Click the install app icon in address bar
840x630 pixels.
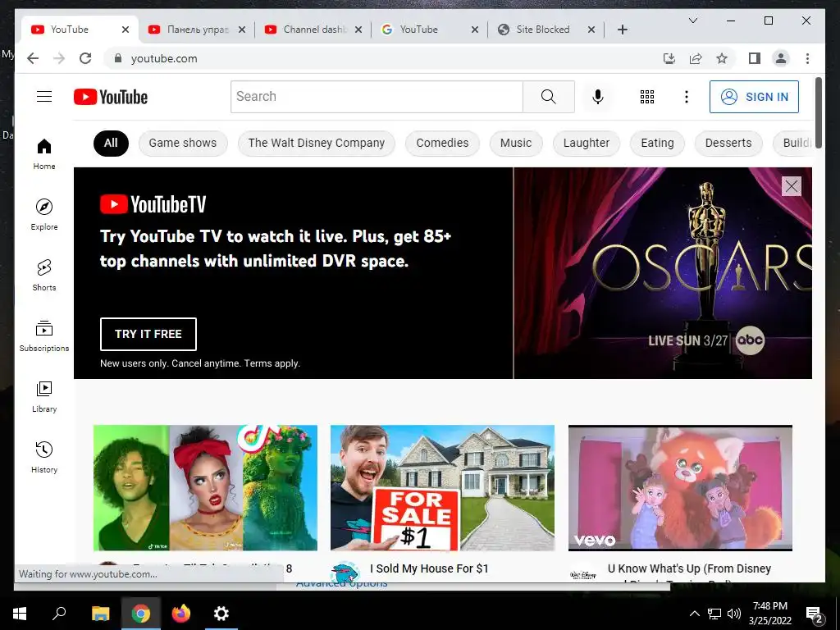click(x=669, y=58)
